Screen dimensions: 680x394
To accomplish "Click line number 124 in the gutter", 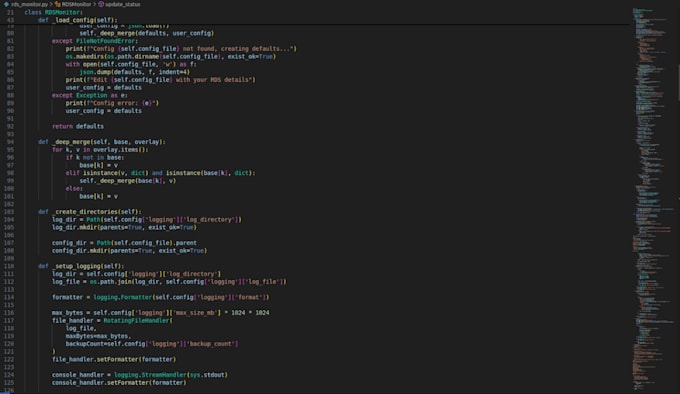I will point(9,375).
